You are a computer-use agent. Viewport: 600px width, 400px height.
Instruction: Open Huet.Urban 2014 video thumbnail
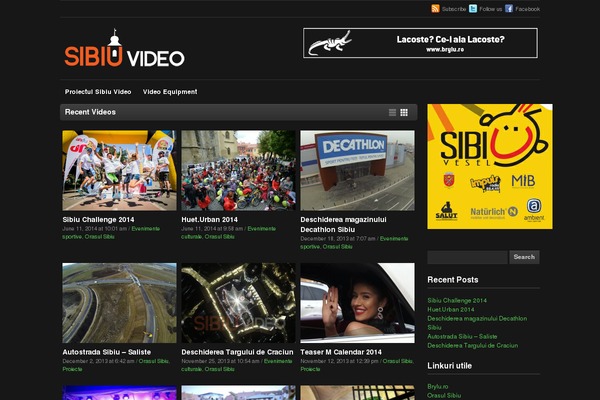[238, 170]
